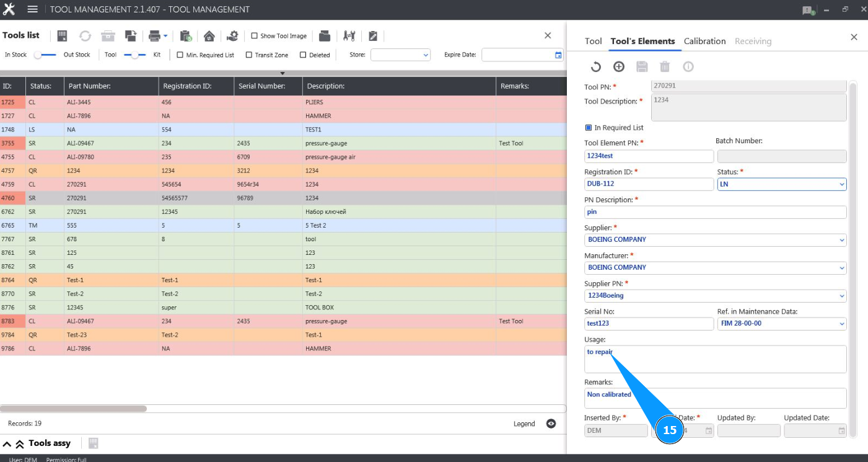Show the Legend using the eye icon
The height and width of the screenshot is (462, 868).
click(x=551, y=424)
